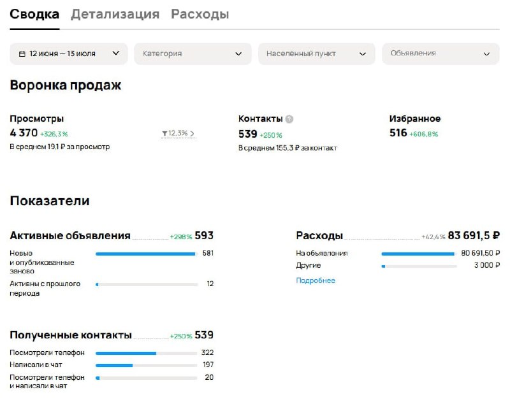Click the +298% active ads change
This screenshot has height=420, width=510.
[181, 236]
